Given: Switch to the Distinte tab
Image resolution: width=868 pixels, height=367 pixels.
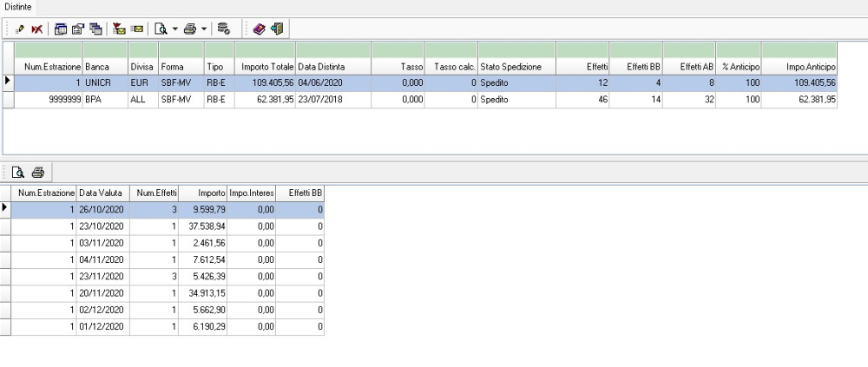Looking at the screenshot, I should [x=19, y=6].
